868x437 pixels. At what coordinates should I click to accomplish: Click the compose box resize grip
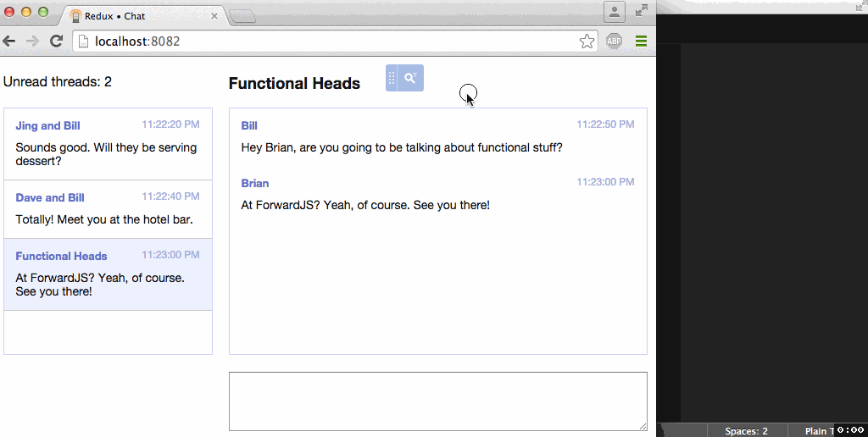(x=643, y=426)
